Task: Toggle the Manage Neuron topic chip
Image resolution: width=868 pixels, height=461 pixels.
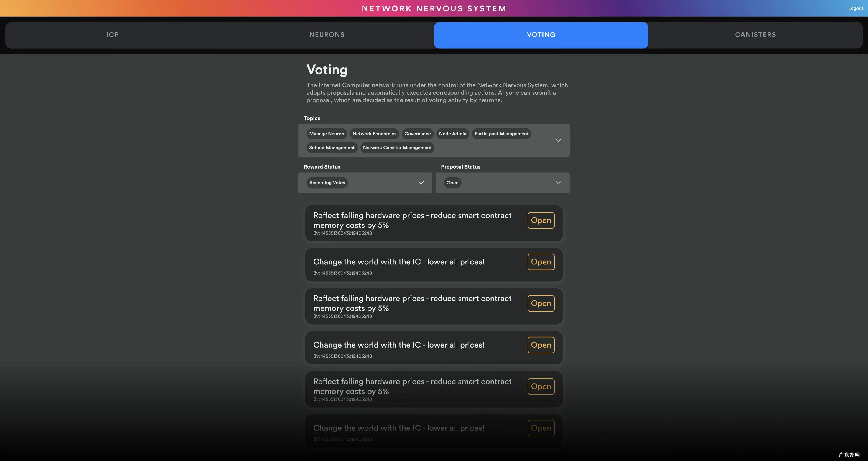Action: pyautogui.click(x=327, y=134)
